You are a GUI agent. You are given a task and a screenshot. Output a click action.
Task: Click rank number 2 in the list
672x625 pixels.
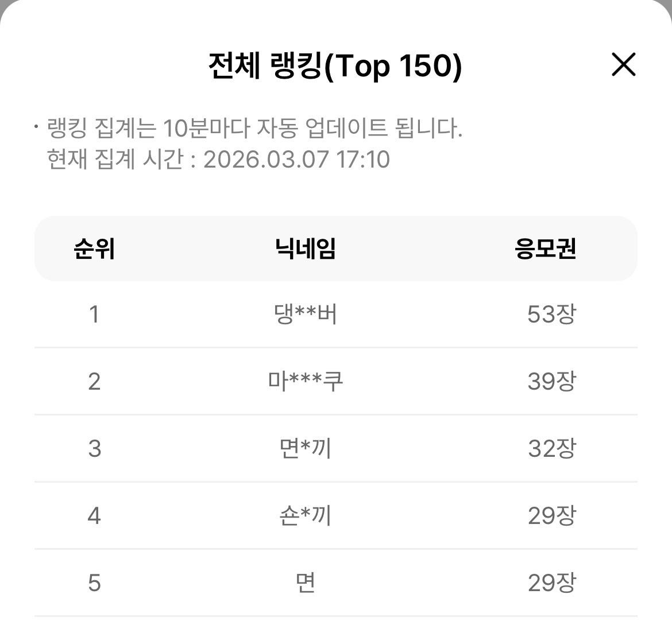pyautogui.click(x=94, y=381)
